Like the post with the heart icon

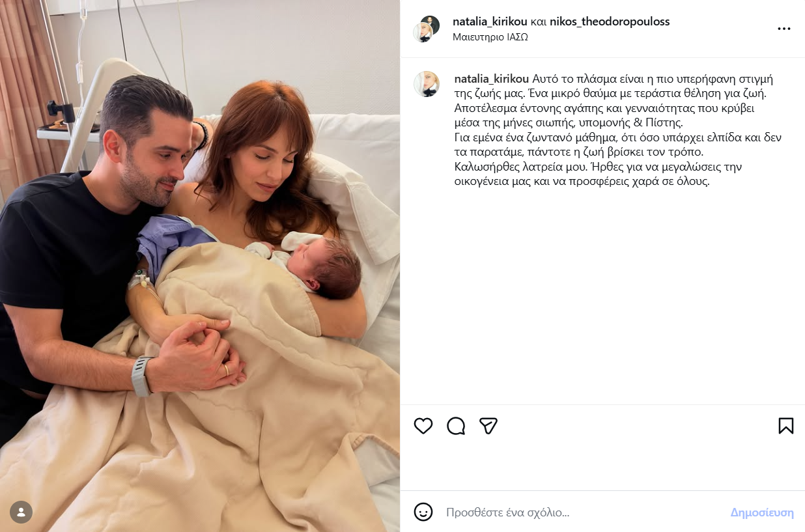tap(423, 426)
